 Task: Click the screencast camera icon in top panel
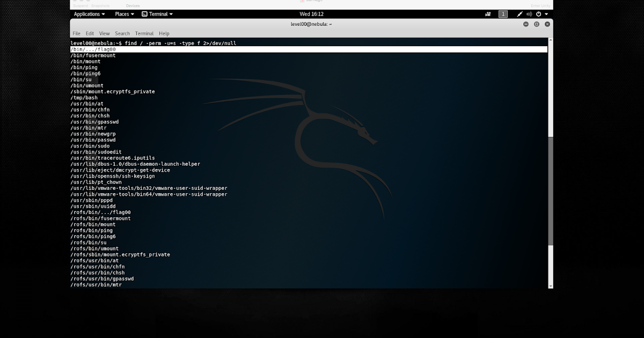[x=488, y=14]
